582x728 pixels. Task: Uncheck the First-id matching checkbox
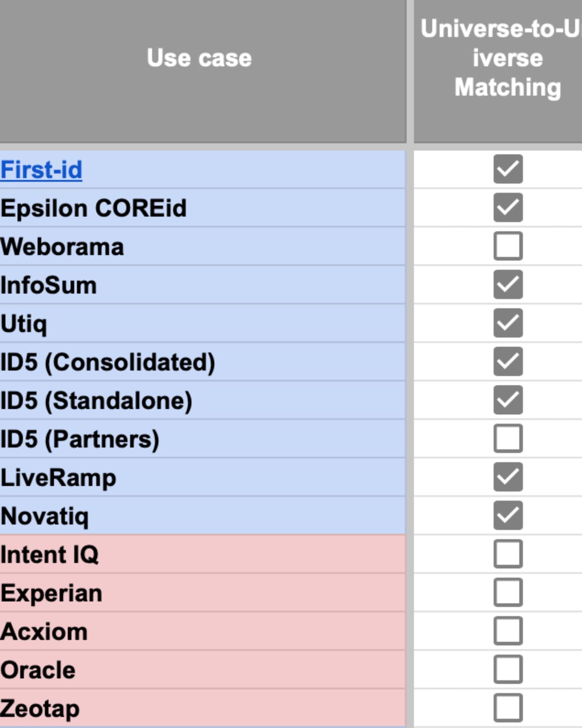point(508,169)
